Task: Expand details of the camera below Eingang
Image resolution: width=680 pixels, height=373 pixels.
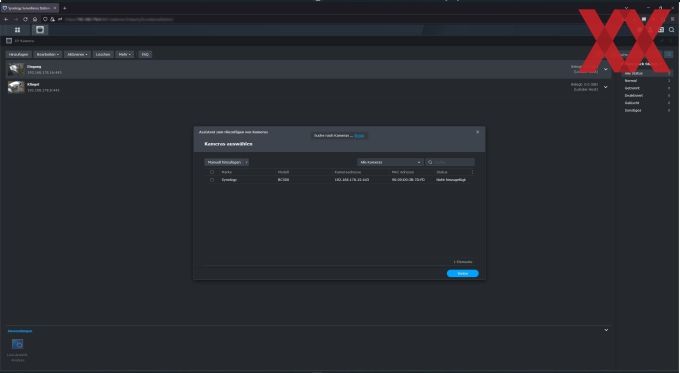Action: coord(606,87)
